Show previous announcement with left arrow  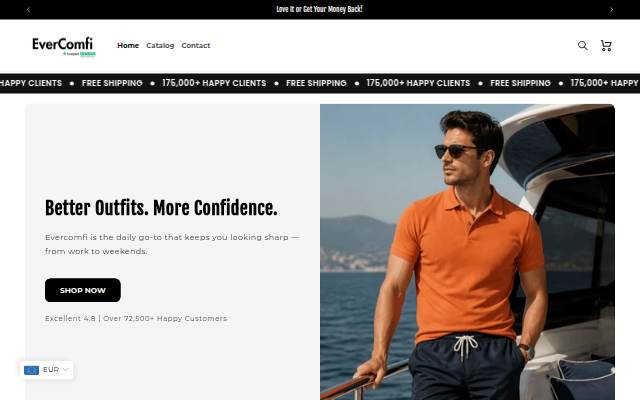point(28,9)
